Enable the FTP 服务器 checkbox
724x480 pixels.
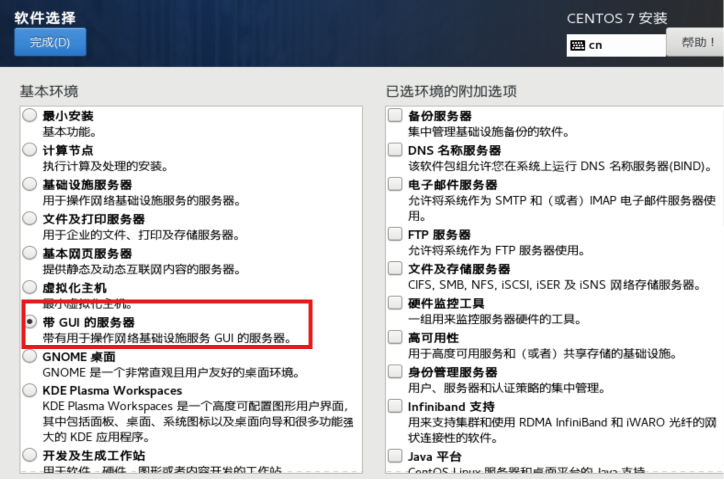click(395, 234)
